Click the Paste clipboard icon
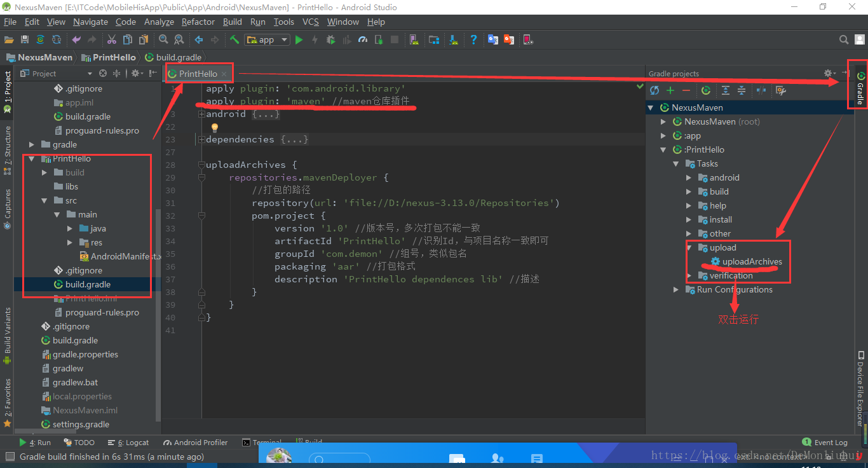This screenshot has height=468, width=868. 144,39
